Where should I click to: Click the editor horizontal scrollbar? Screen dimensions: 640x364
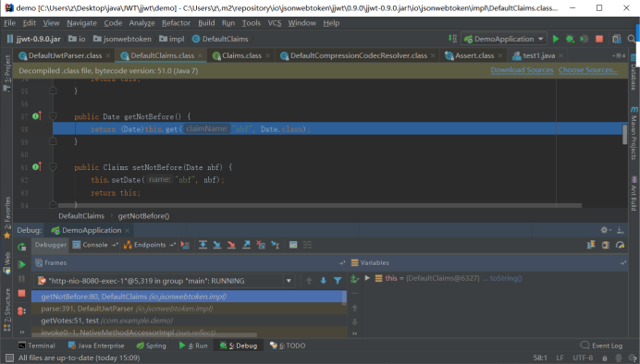click(x=320, y=205)
